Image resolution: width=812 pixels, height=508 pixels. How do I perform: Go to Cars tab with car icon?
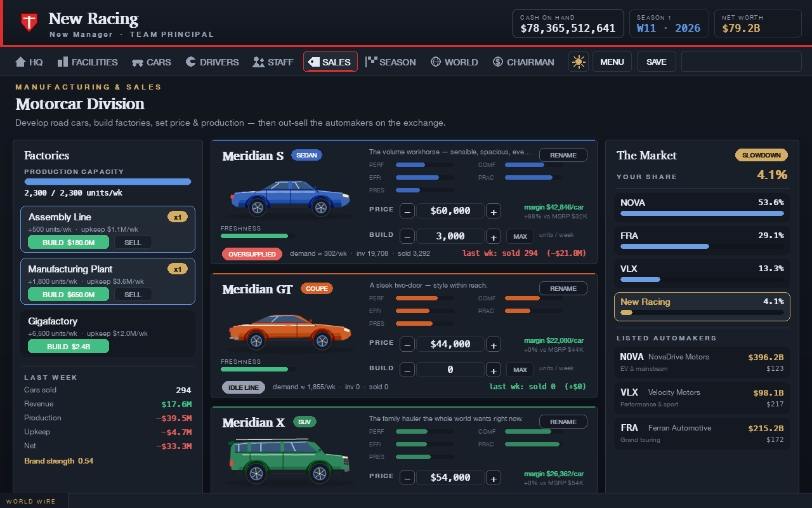pyautogui.click(x=152, y=62)
